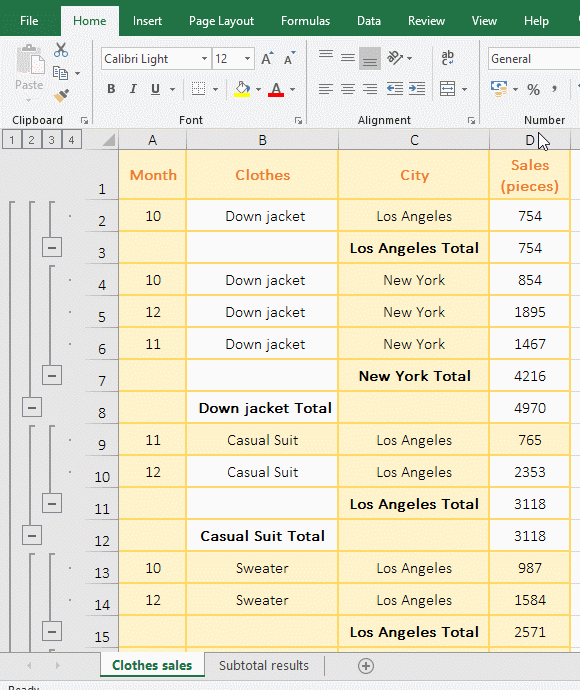Collapse the Los Angeles Total group at row 11
The width and height of the screenshot is (580, 690).
click(x=51, y=503)
